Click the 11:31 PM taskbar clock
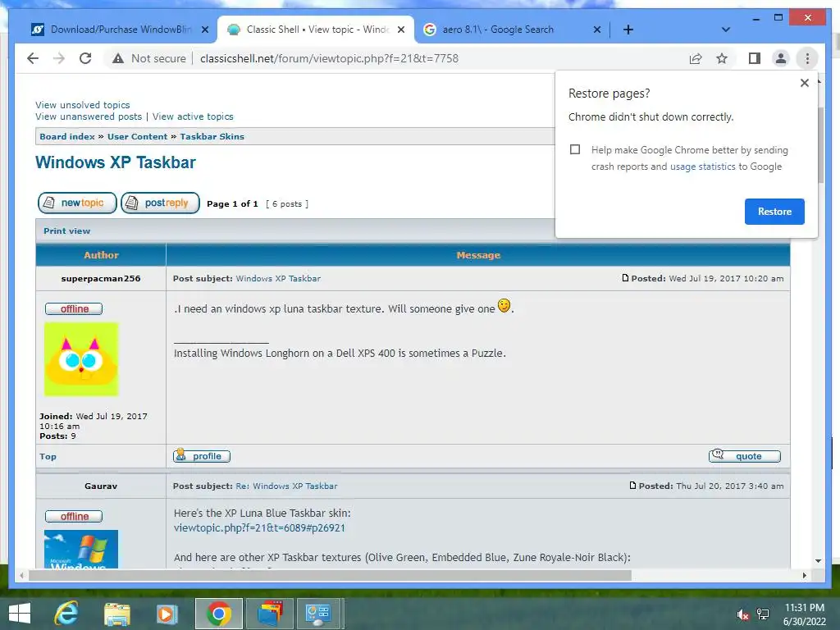 tap(804, 614)
